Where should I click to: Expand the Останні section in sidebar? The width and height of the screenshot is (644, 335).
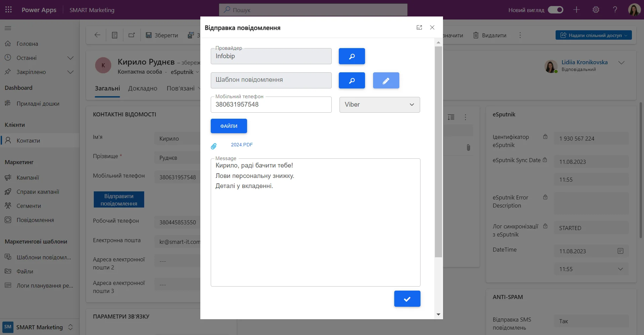click(x=70, y=58)
